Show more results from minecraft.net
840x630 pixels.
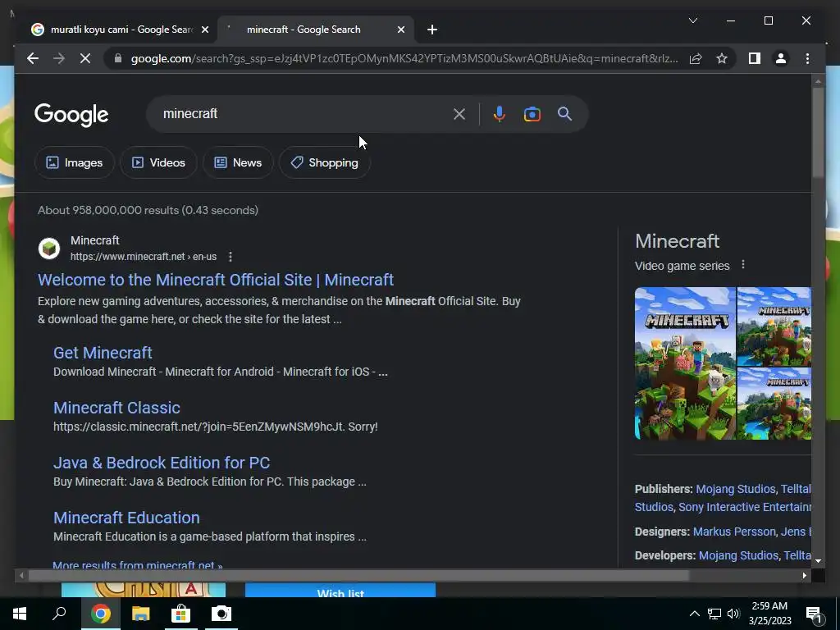click(138, 564)
